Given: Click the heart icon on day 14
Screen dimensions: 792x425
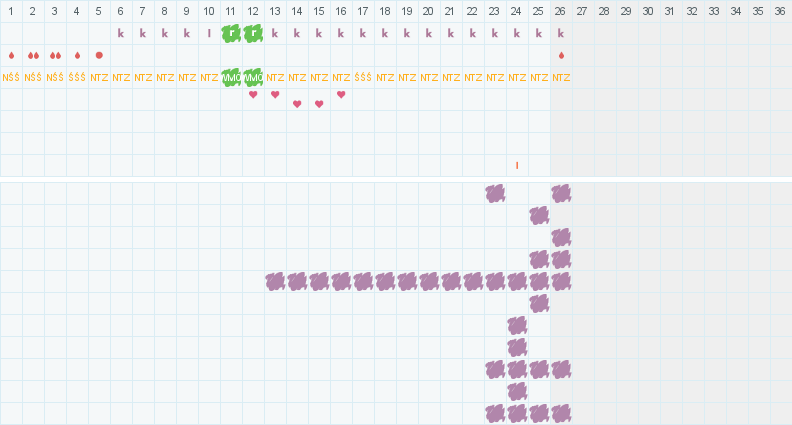Looking at the screenshot, I should pyautogui.click(x=297, y=104).
